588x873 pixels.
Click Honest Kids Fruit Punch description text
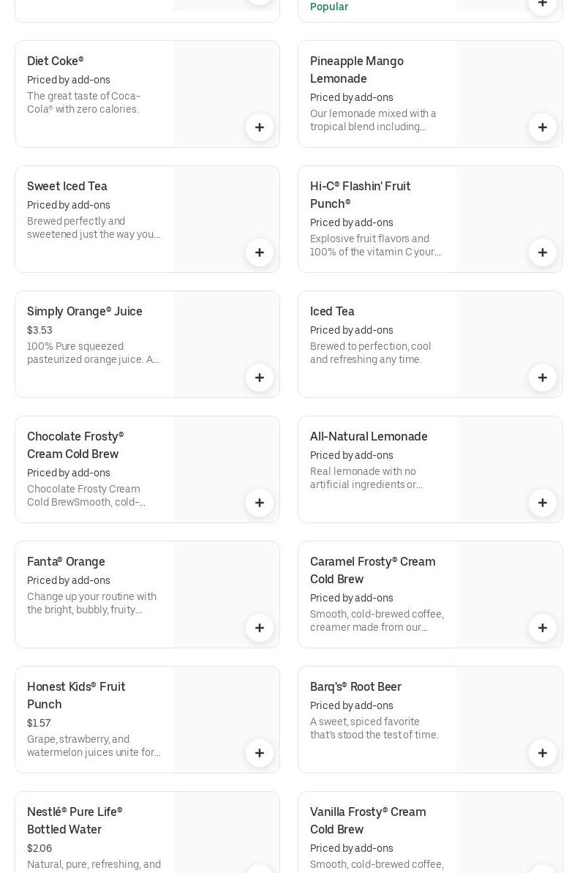tap(94, 746)
